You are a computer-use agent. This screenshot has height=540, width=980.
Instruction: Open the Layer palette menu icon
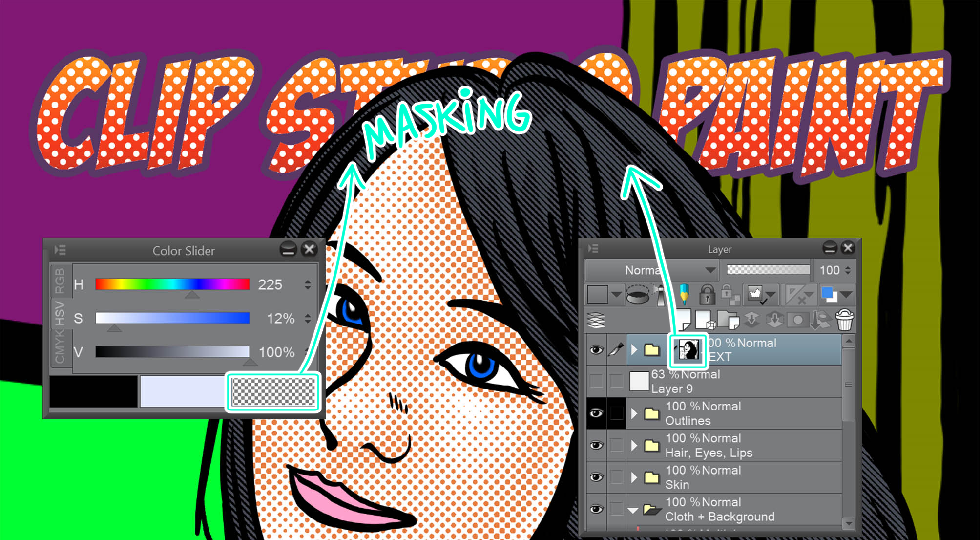point(593,248)
